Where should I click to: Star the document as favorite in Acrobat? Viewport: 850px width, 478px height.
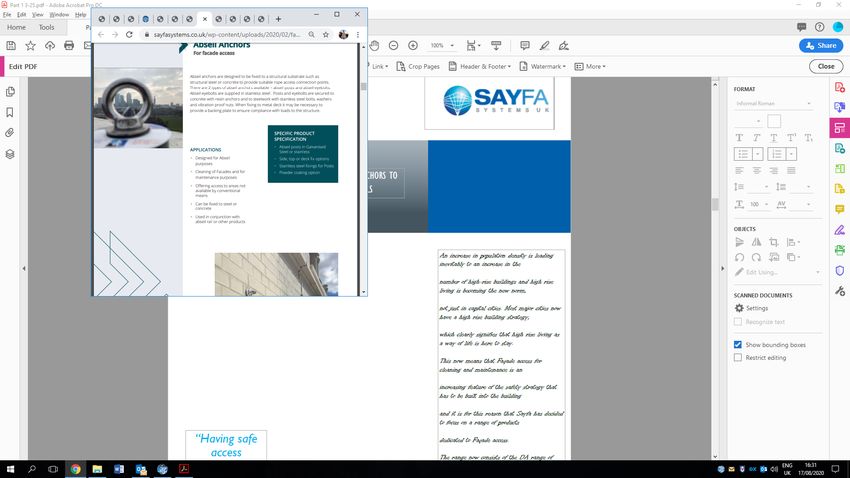(30, 46)
